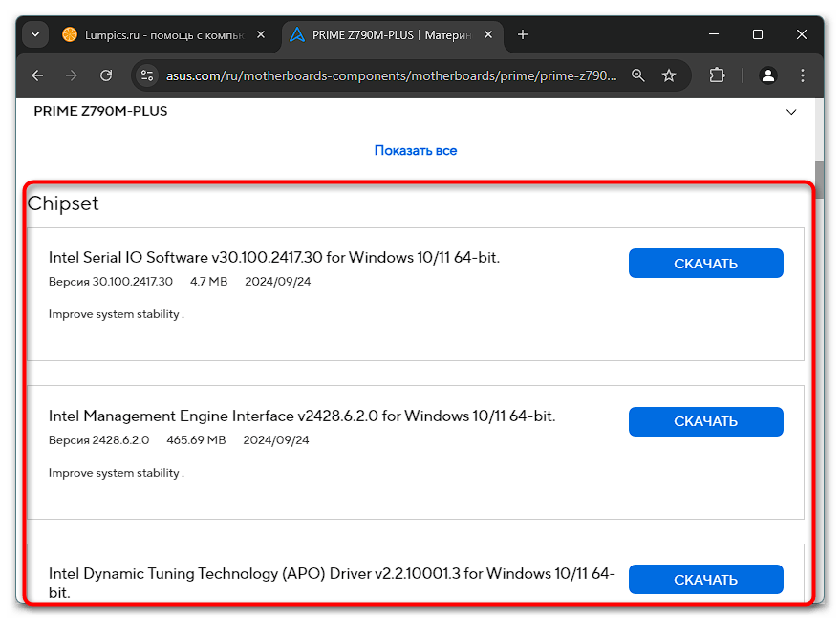Screen dimensions: 840x619
Task: Click the PRIME Z790M-PLUS page title
Action: (100, 111)
